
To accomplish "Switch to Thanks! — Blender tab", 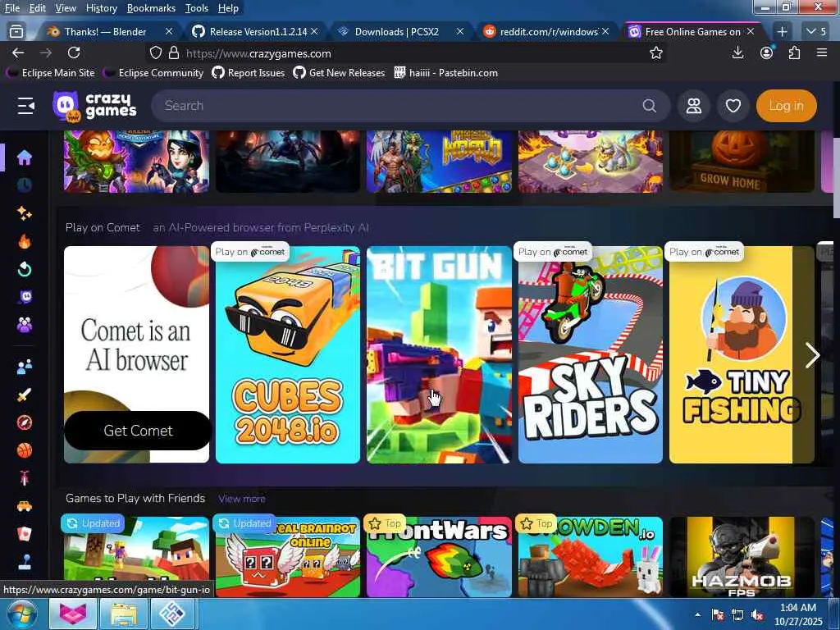I will (105, 32).
